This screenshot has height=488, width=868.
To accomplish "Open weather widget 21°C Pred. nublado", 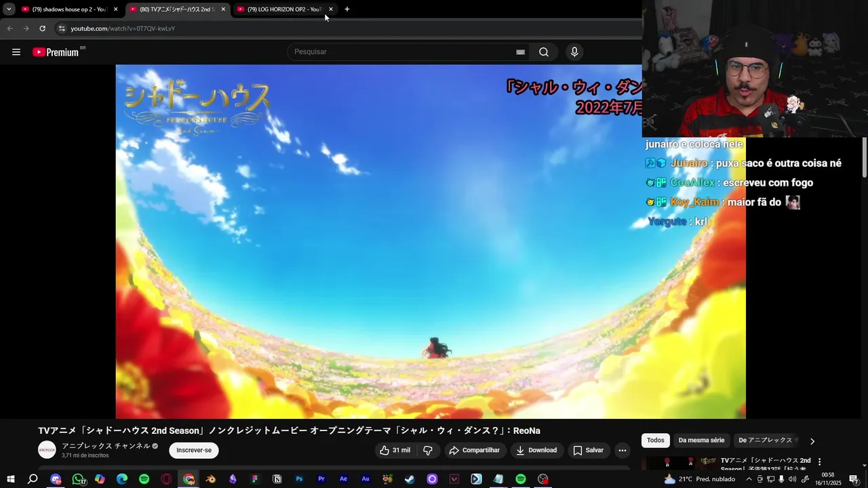I will coord(699,479).
